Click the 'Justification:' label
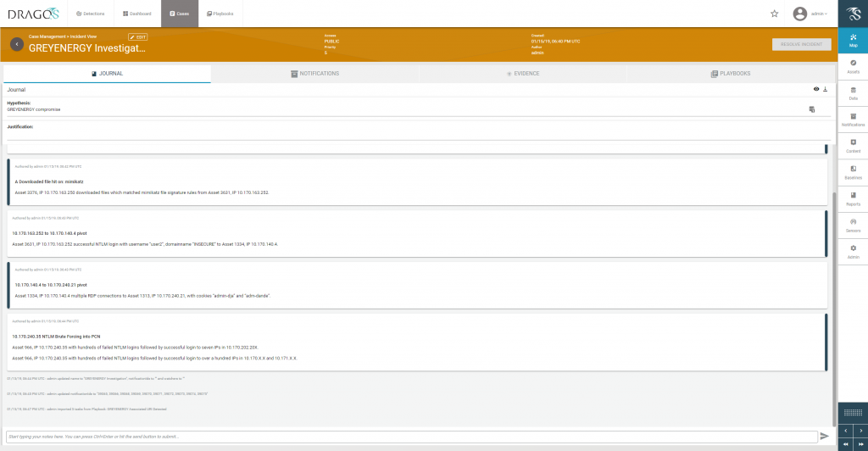868x451 pixels. tap(20, 126)
